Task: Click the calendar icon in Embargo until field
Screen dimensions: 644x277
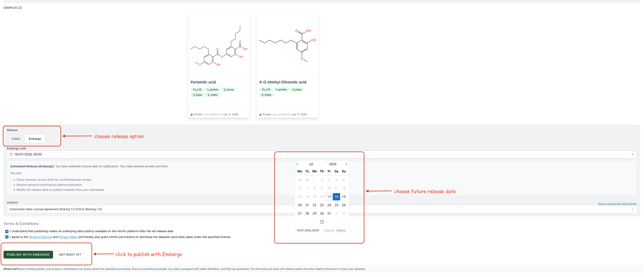Action: (x=11, y=154)
